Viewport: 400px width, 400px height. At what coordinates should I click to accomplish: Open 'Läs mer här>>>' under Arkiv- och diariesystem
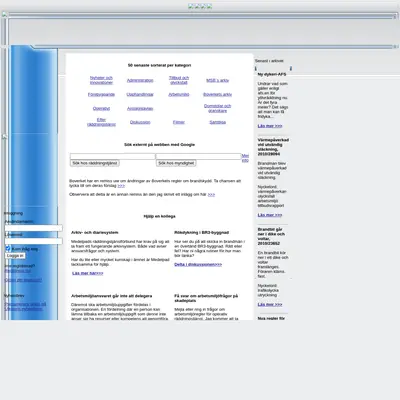click(x=88, y=273)
